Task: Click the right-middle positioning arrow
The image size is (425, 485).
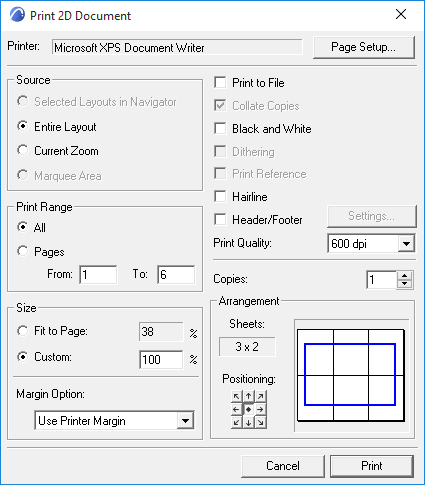Action: tap(261, 409)
